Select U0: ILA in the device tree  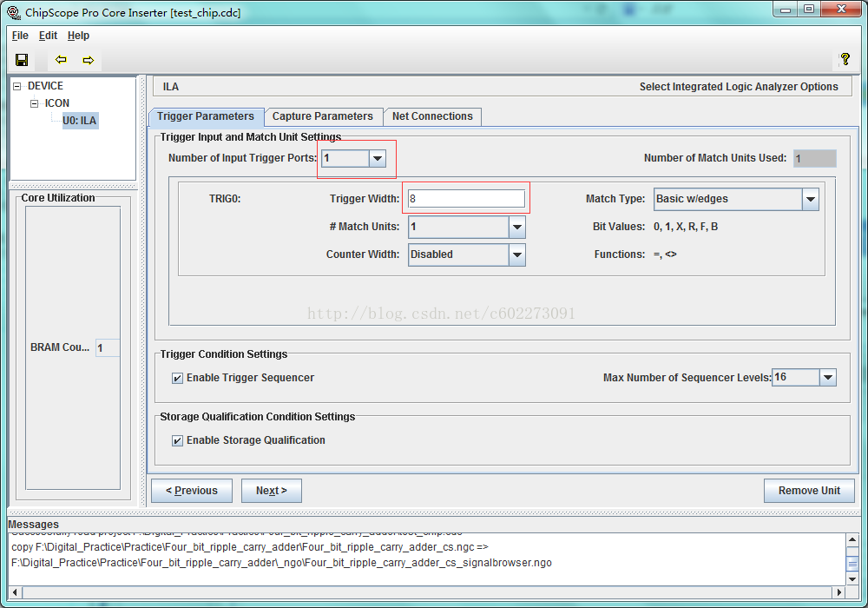point(80,120)
